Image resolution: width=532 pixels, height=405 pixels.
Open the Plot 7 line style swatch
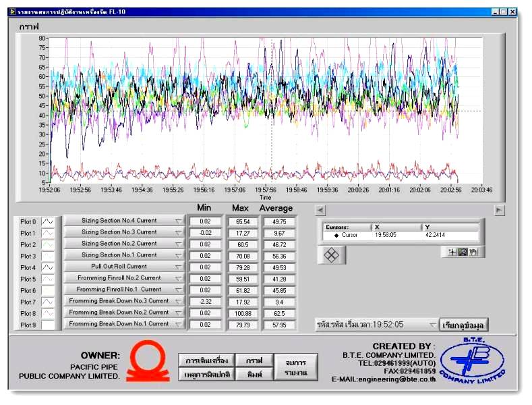[x=47, y=302]
